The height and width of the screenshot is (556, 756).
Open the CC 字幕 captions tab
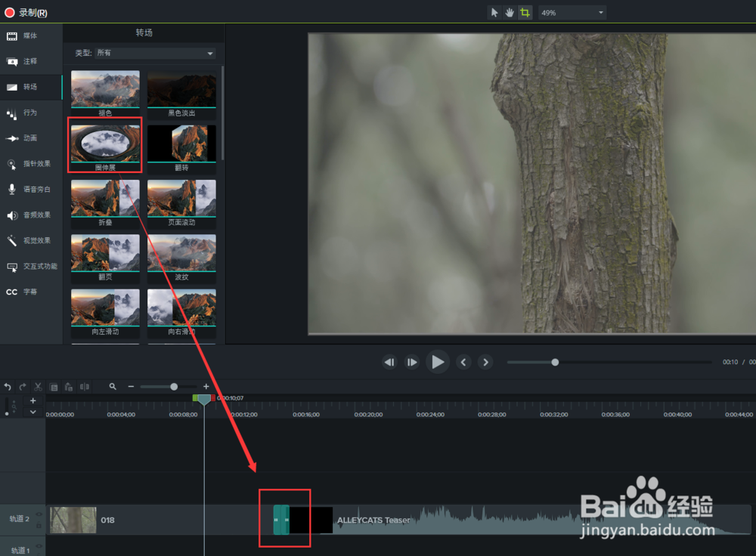click(x=31, y=292)
